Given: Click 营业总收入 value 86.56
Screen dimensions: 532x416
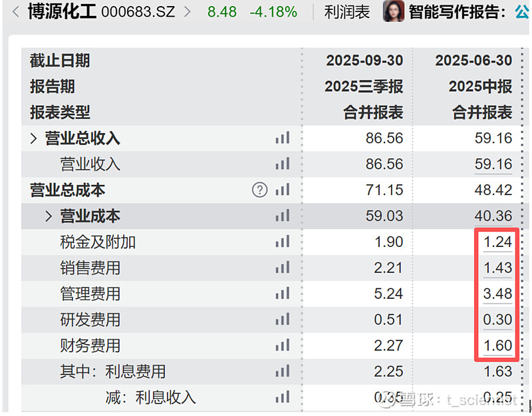Looking at the screenshot, I should coord(384,138).
